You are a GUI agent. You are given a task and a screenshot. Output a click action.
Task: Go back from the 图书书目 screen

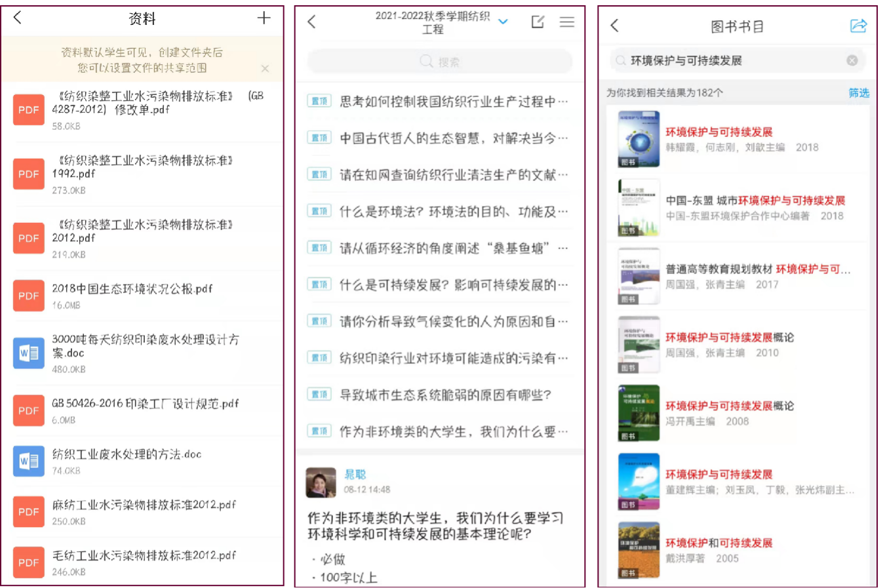point(614,26)
